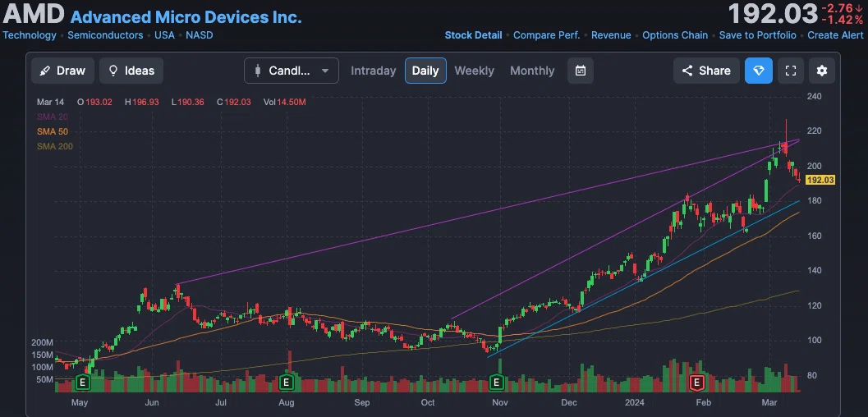Screen dimensions: 868x417
Task: Click the 120 price axis label
Action: pyautogui.click(x=815, y=306)
